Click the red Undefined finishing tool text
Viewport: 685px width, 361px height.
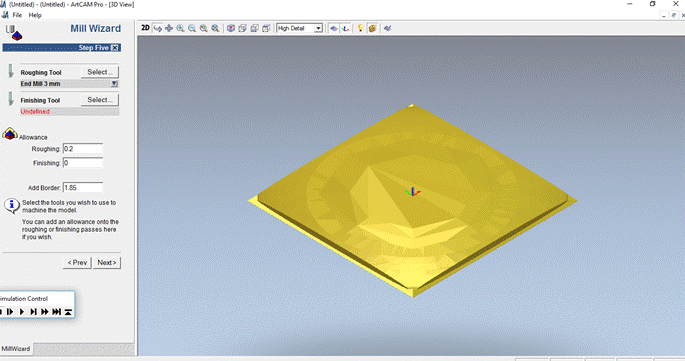[35, 111]
